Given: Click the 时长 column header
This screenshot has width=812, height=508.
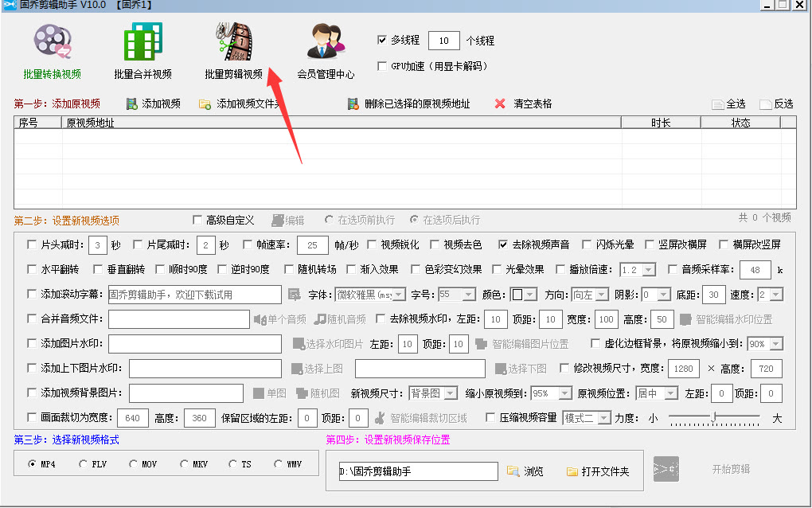Looking at the screenshot, I should coord(661,123).
